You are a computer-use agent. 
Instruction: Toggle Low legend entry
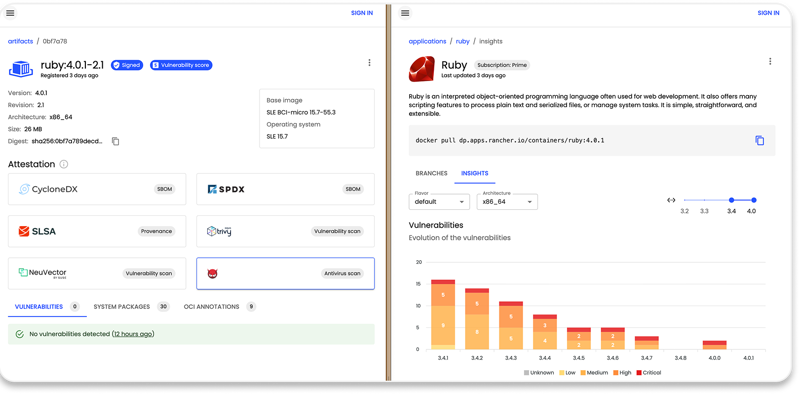[567, 373]
